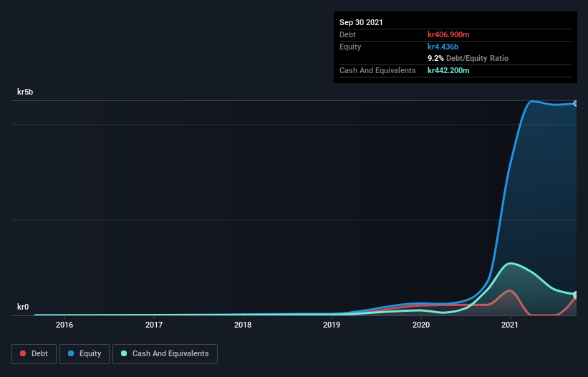Click the kr406.900m debt value
588x377 pixels.
pyautogui.click(x=448, y=34)
